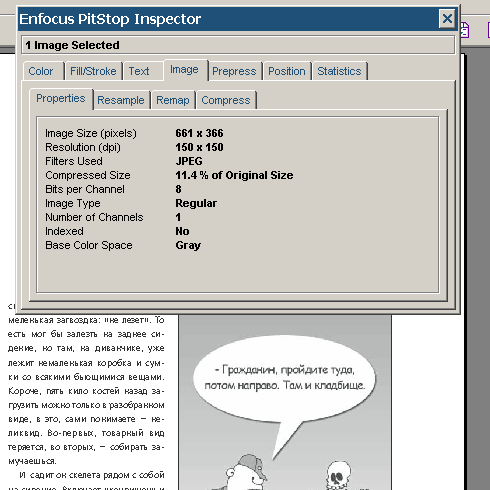
Task: Switch to the Position tab
Action: point(287,71)
